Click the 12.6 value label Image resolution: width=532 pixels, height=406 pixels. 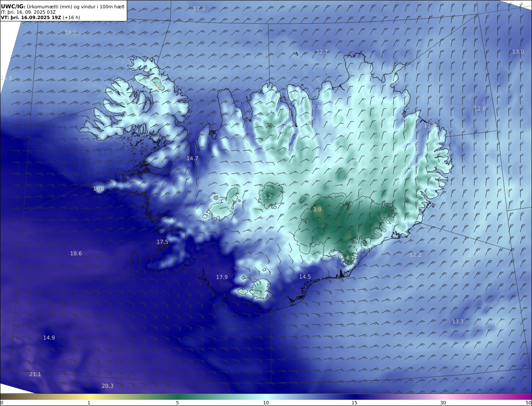tap(480, 109)
